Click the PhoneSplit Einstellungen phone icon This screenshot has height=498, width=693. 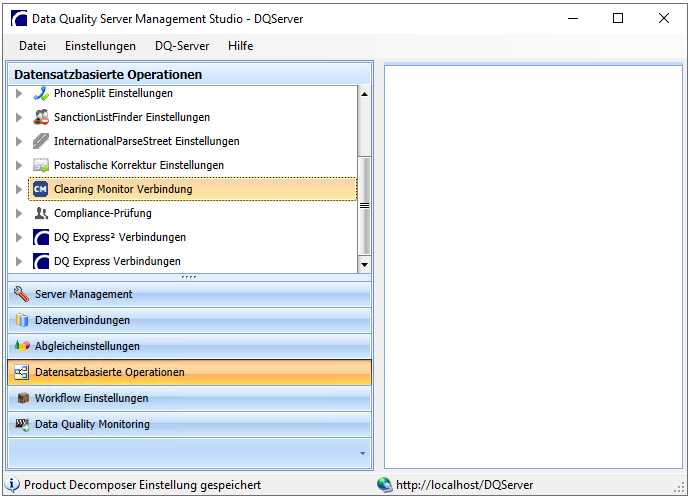coord(41,93)
